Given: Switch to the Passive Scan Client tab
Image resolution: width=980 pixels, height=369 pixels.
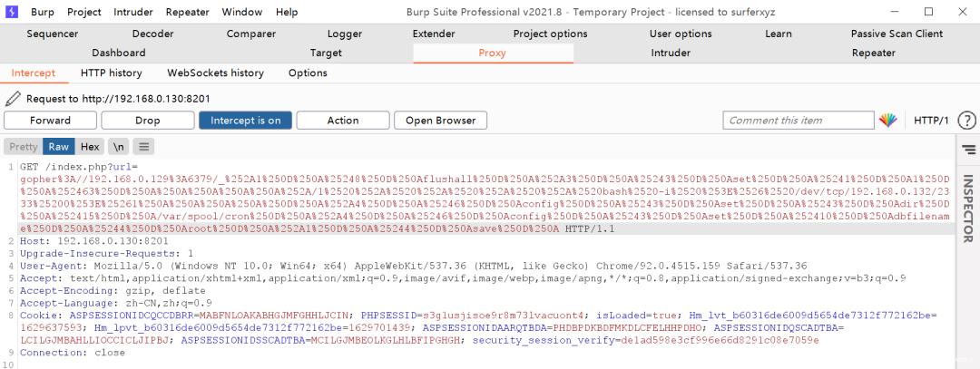Looking at the screenshot, I should pyautogui.click(x=897, y=34).
